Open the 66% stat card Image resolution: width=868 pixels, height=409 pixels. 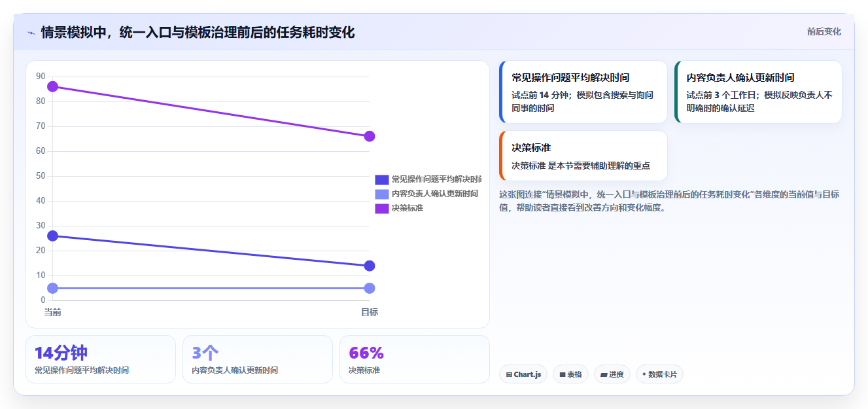415,359
